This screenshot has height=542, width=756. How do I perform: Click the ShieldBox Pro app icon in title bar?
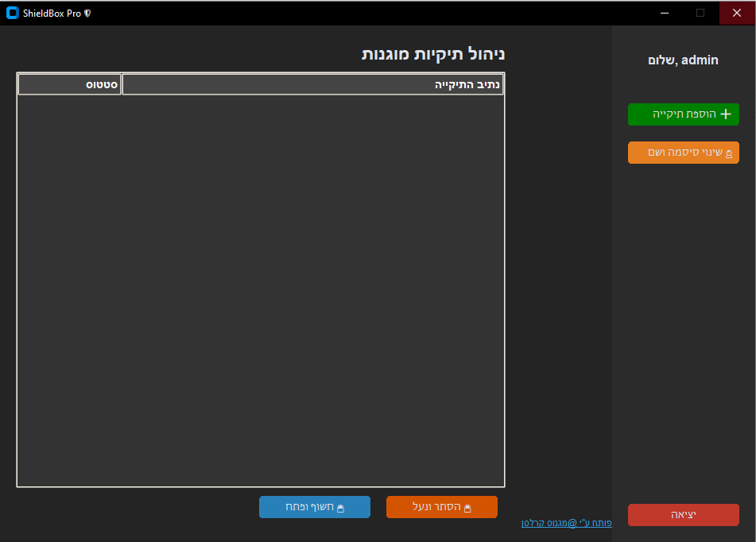12,13
